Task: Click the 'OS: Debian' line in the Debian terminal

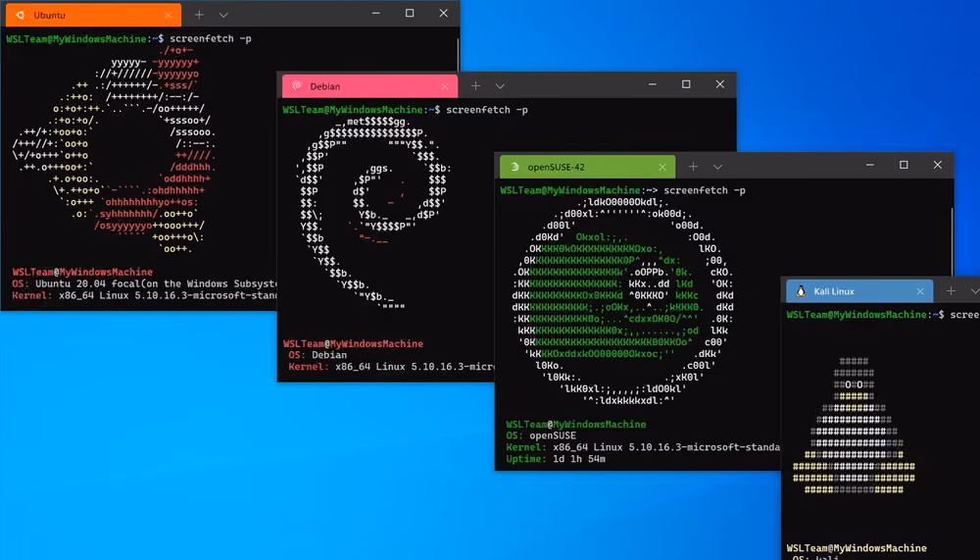Action: 318,355
